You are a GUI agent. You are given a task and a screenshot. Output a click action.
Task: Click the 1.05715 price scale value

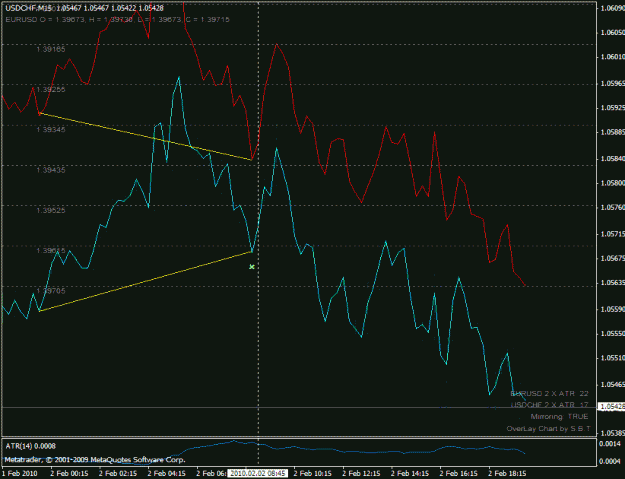[613, 234]
